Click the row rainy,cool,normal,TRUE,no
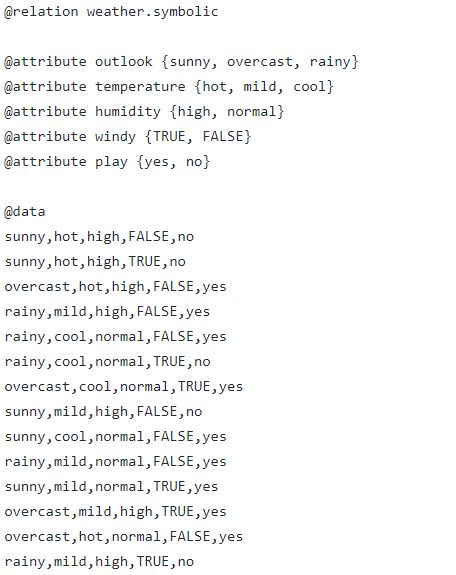Viewport: 456px width, 575px height. (x=107, y=362)
